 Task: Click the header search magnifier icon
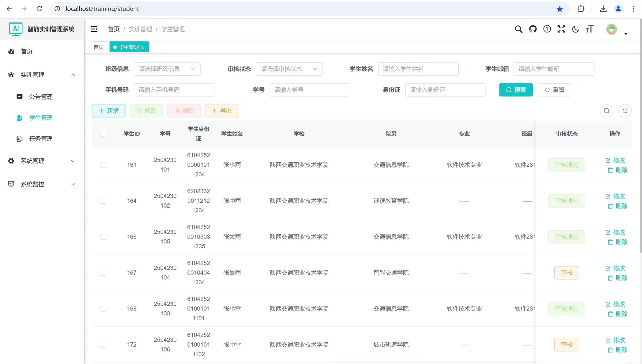tap(518, 29)
